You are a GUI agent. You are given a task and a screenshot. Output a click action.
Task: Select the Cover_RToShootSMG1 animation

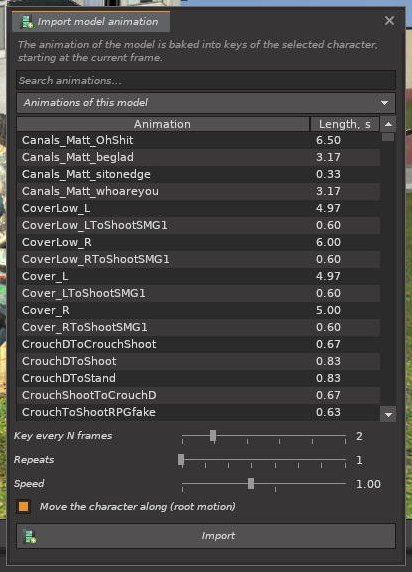[x=198, y=327]
